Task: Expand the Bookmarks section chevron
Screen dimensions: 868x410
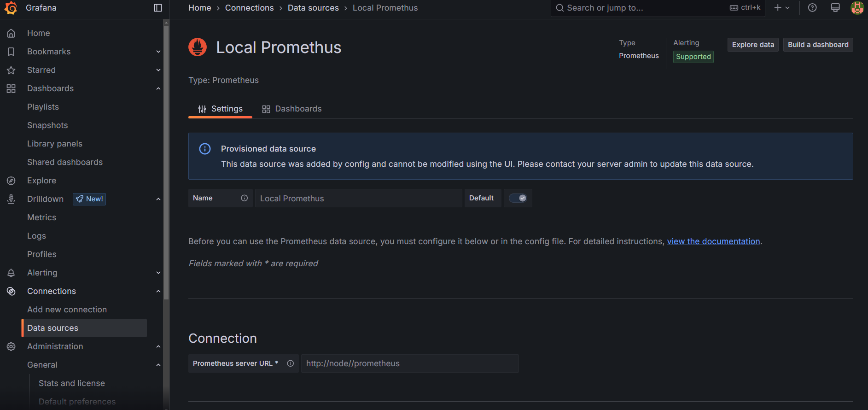Action: tap(158, 52)
